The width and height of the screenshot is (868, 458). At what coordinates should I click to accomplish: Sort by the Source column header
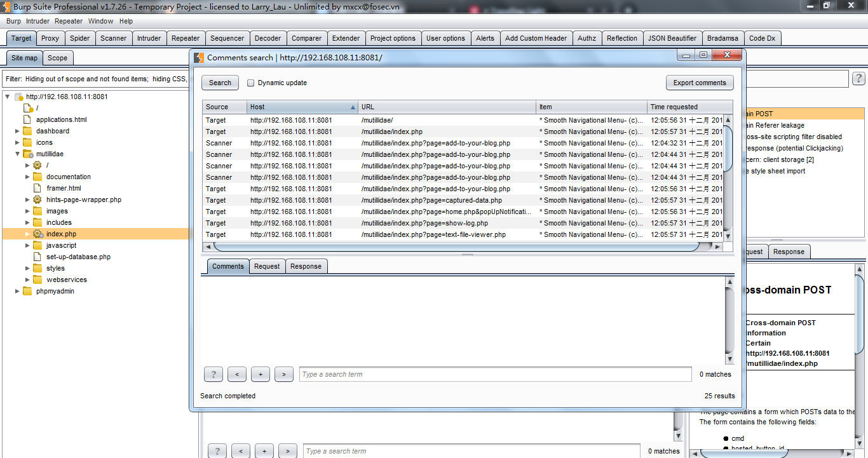click(x=225, y=107)
